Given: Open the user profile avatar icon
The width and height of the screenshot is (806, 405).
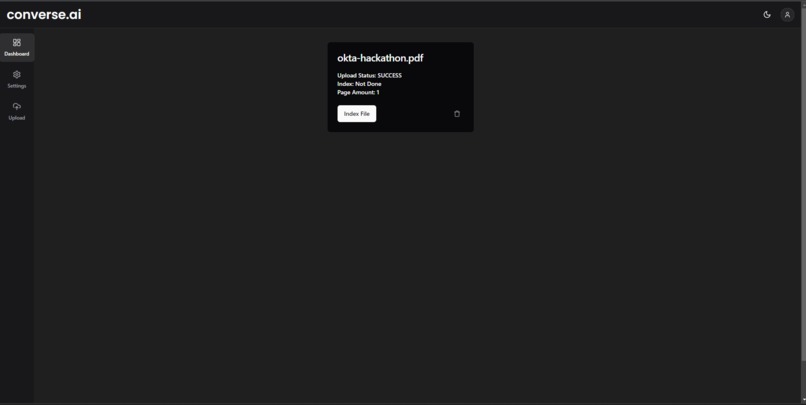Looking at the screenshot, I should point(787,14).
